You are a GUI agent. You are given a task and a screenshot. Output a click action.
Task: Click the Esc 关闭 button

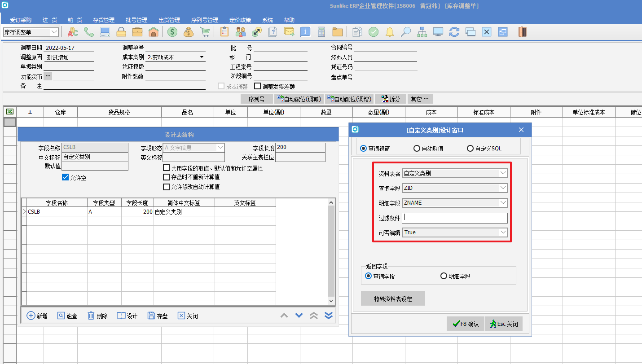tap(504, 324)
